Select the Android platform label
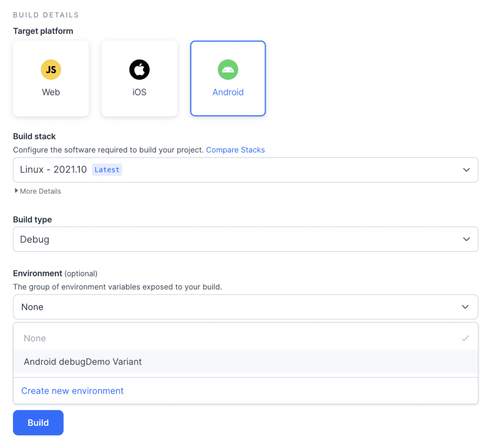The height and width of the screenshot is (448, 494). pos(228,92)
